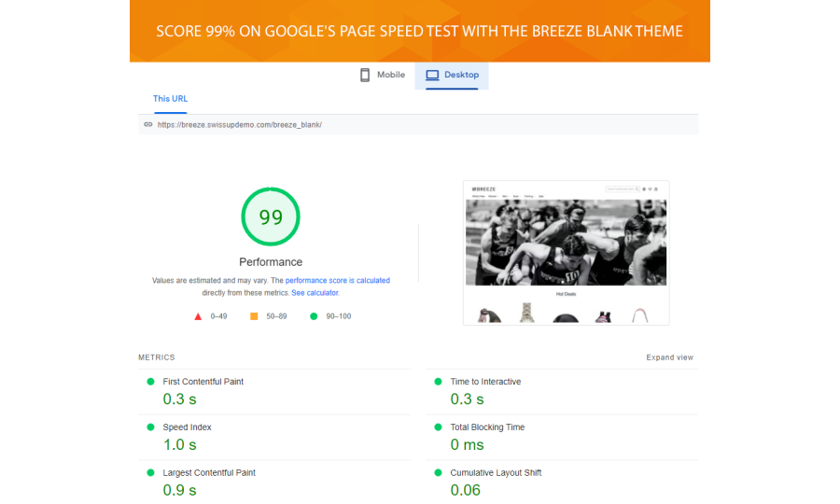Click the green dot beside Largest Contentful Paint
Viewport: 840px width, 504px height.
[x=150, y=472]
